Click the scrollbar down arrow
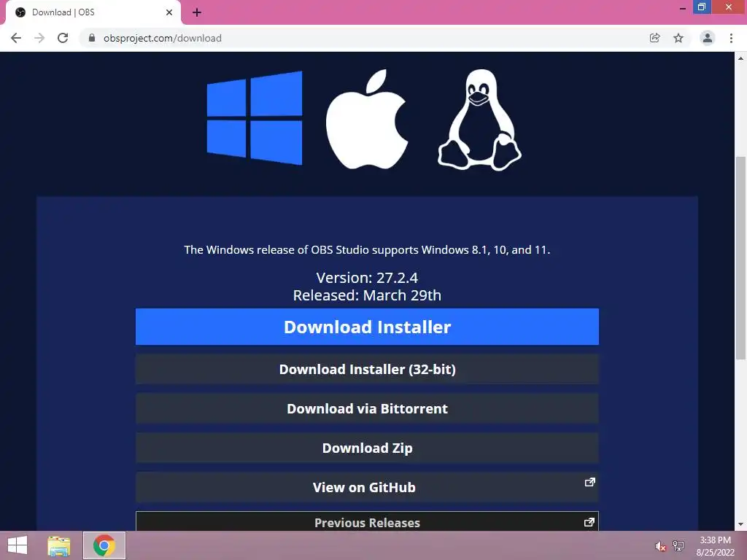This screenshot has width=747, height=560. pos(740,524)
